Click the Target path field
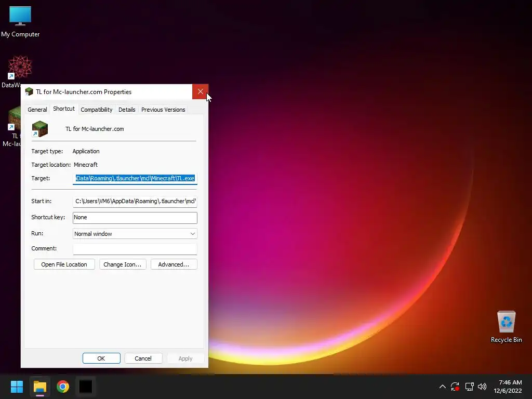This screenshot has width=532, height=399. point(135,178)
